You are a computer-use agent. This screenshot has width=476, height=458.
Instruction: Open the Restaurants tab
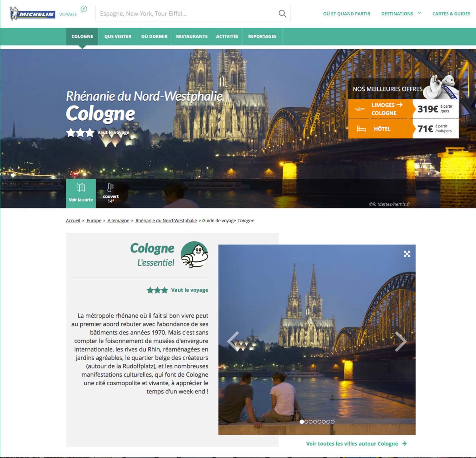point(192,37)
